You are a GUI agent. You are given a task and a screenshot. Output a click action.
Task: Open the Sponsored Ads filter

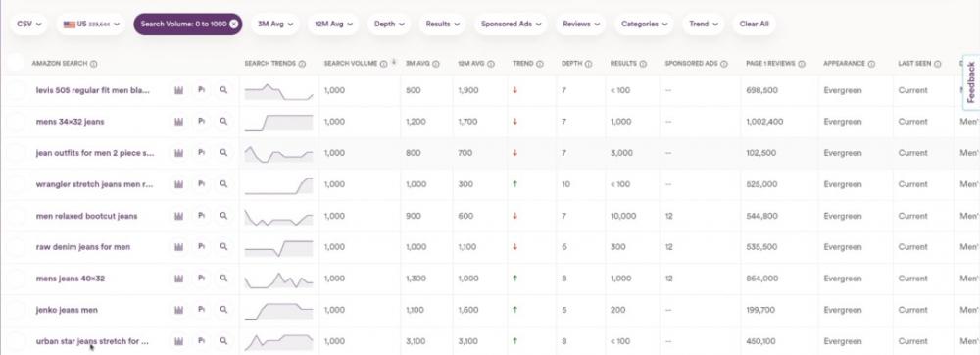[511, 24]
